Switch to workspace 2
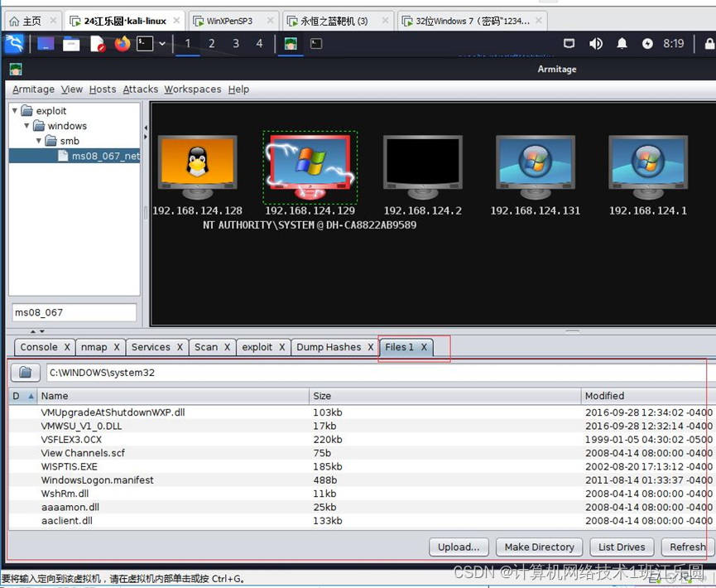Screen dimensions: 716x588 (x=211, y=44)
